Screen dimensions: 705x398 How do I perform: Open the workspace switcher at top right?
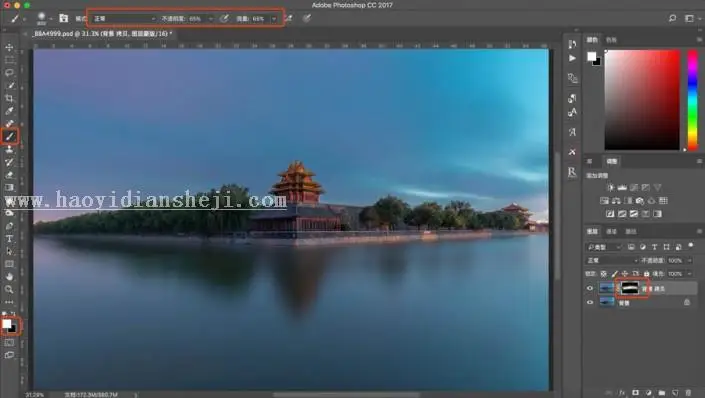[x=690, y=18]
